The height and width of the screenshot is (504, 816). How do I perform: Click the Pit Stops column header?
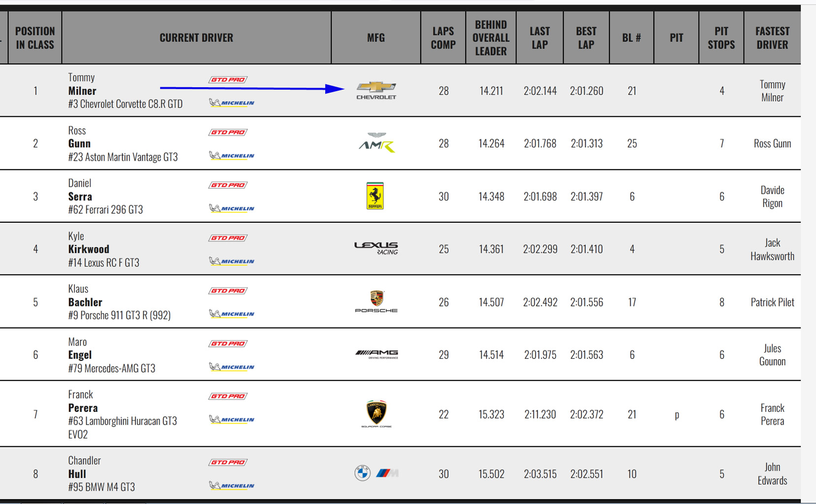pyautogui.click(x=721, y=38)
